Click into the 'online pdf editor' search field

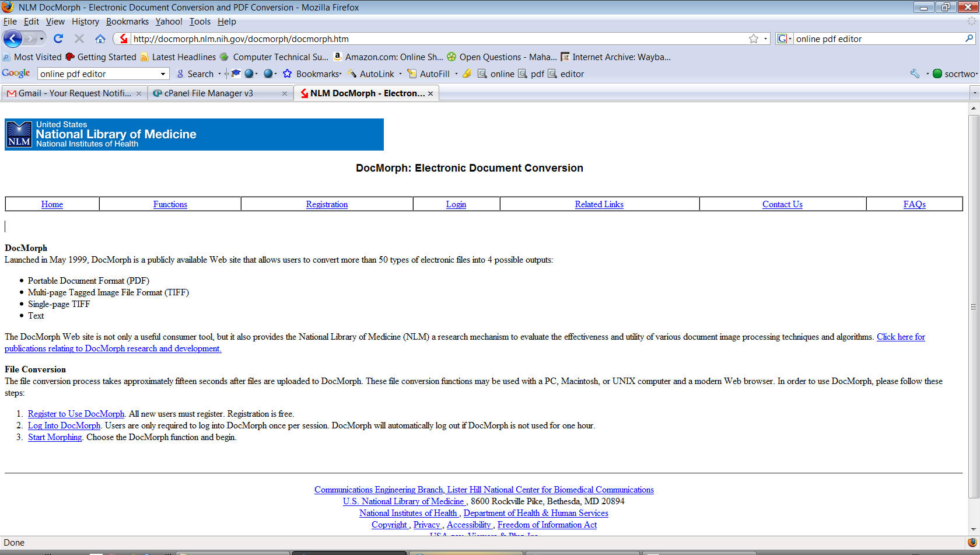878,39
